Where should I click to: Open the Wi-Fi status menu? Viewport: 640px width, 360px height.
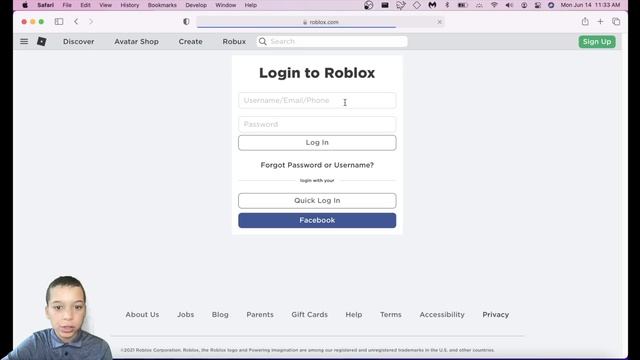coord(494,5)
